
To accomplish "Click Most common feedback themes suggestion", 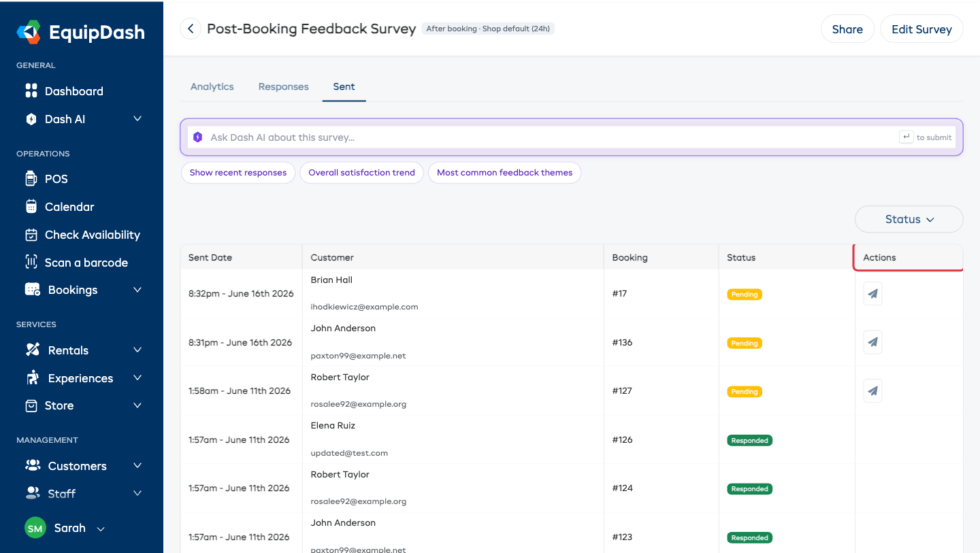I will [x=504, y=173].
